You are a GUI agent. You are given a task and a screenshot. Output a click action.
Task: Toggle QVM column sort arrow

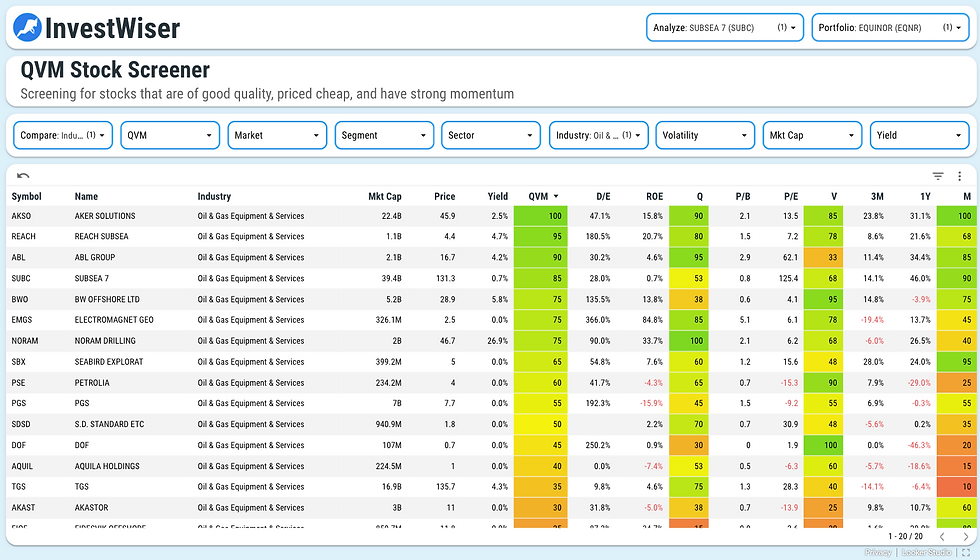556,197
